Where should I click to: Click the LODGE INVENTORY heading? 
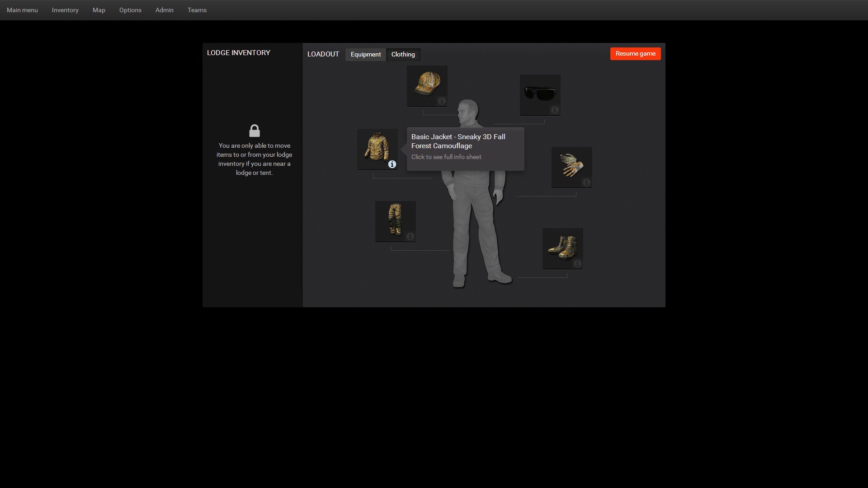click(239, 53)
